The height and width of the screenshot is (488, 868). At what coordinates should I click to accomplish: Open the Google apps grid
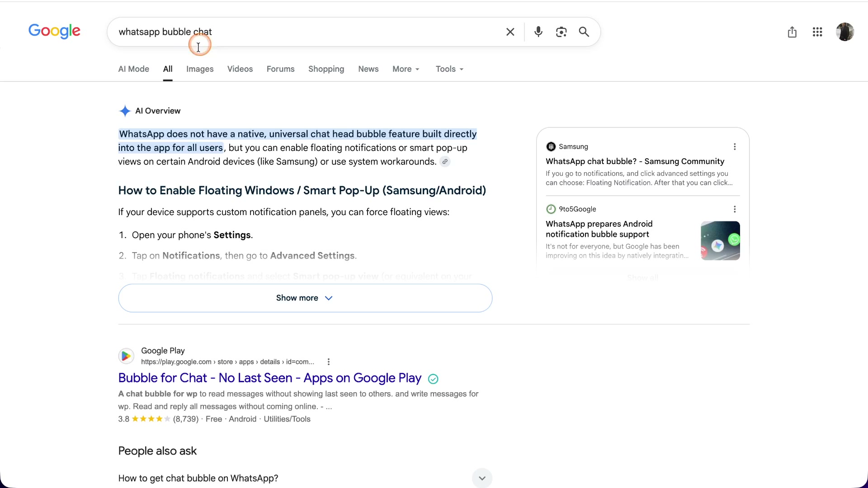point(817,32)
